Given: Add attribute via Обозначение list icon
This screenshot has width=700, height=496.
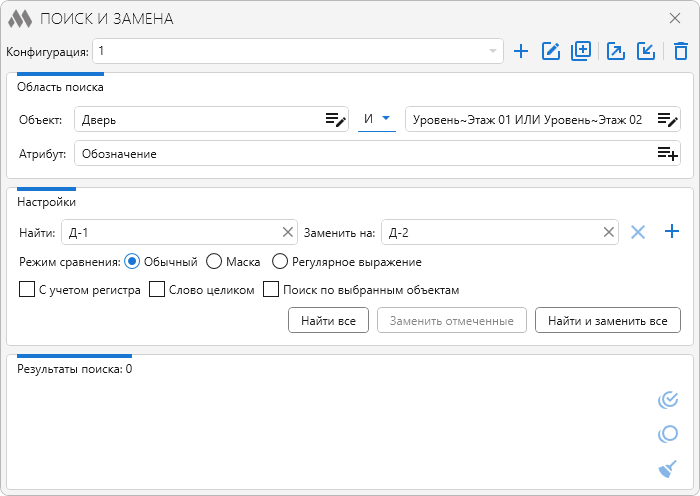Looking at the screenshot, I should click(x=667, y=154).
